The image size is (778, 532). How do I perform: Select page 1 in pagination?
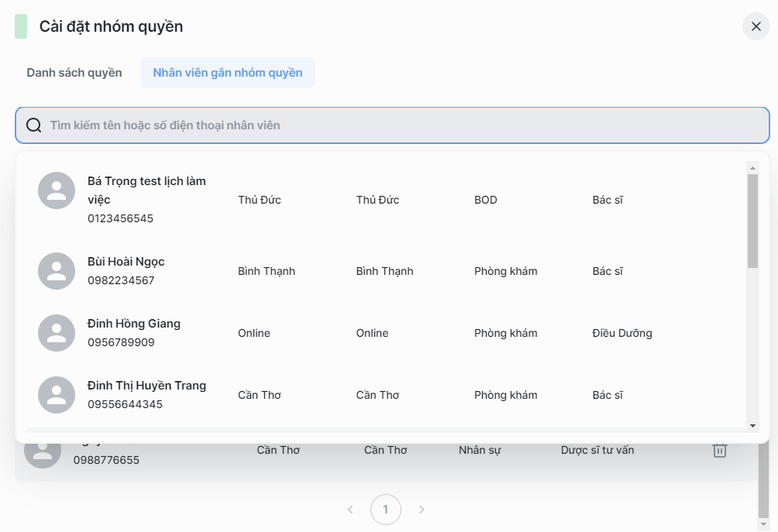click(386, 510)
